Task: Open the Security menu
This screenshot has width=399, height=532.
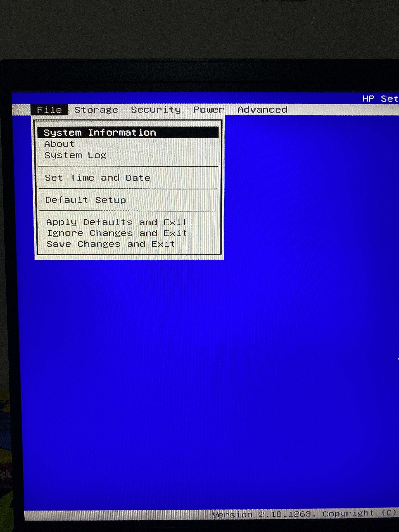Action: click(x=156, y=110)
